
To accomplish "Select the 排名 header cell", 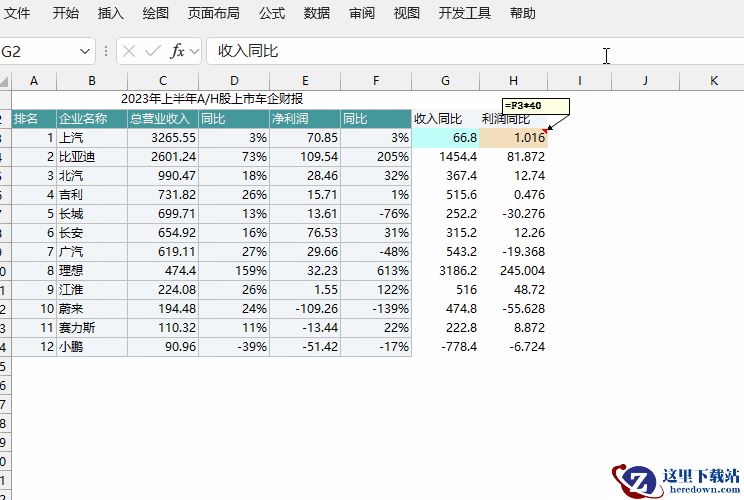I will point(34,119).
